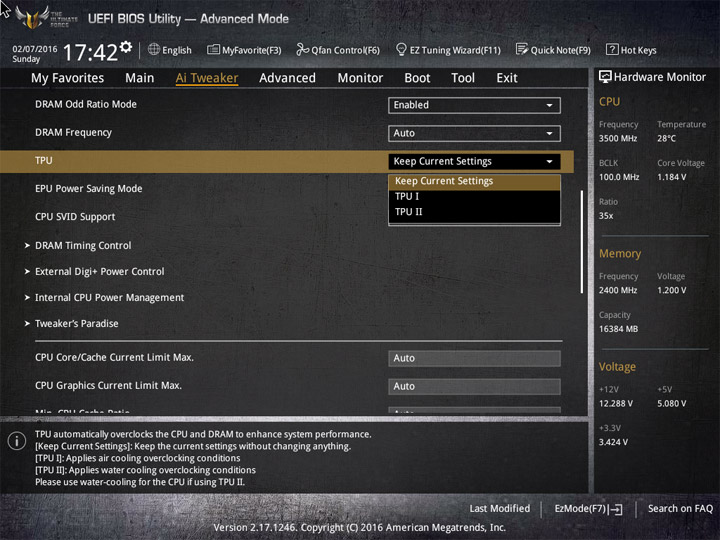This screenshot has width=720, height=540.
Task: Open Qfan Control fan icon
Action: [x=303, y=50]
